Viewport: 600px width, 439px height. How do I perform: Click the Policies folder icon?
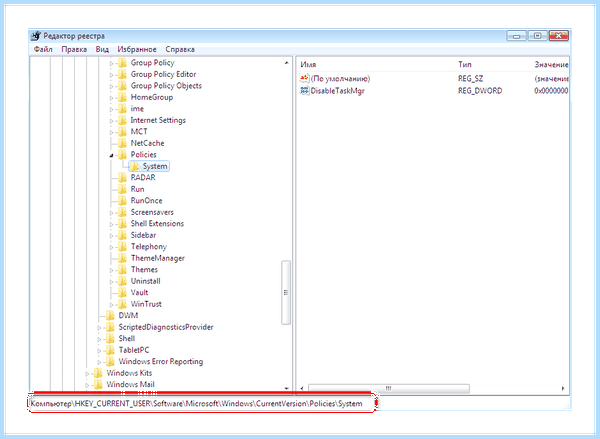tap(122, 155)
